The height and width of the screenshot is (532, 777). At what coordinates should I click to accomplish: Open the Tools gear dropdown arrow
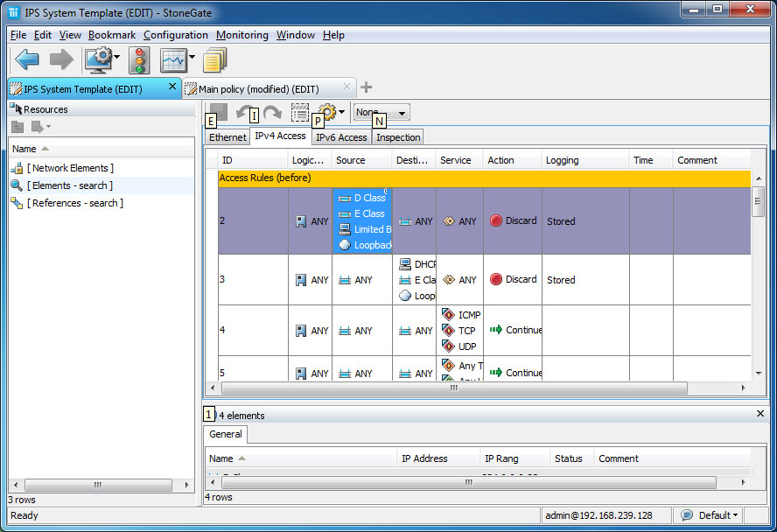coord(341,112)
